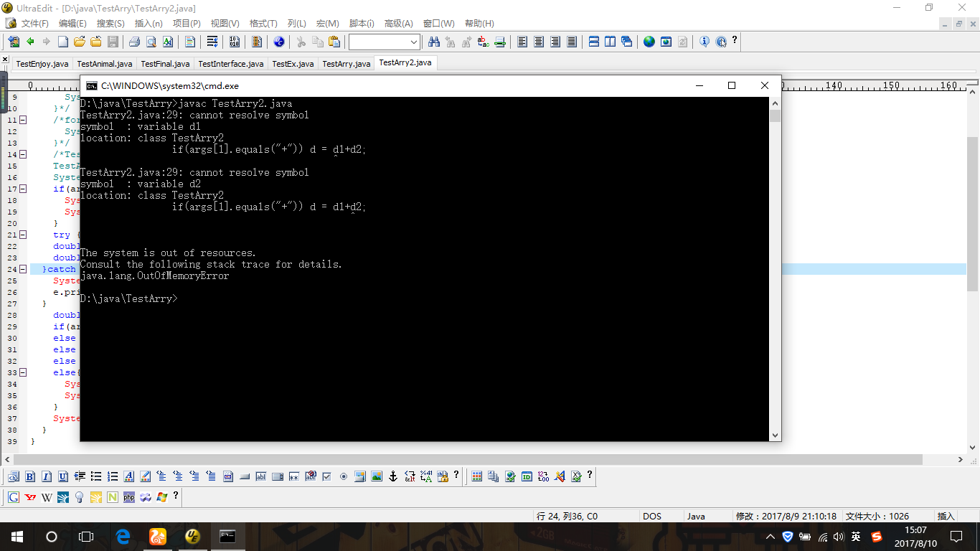
Task: Click cmd window scrollbar down arrow
Action: pos(775,435)
